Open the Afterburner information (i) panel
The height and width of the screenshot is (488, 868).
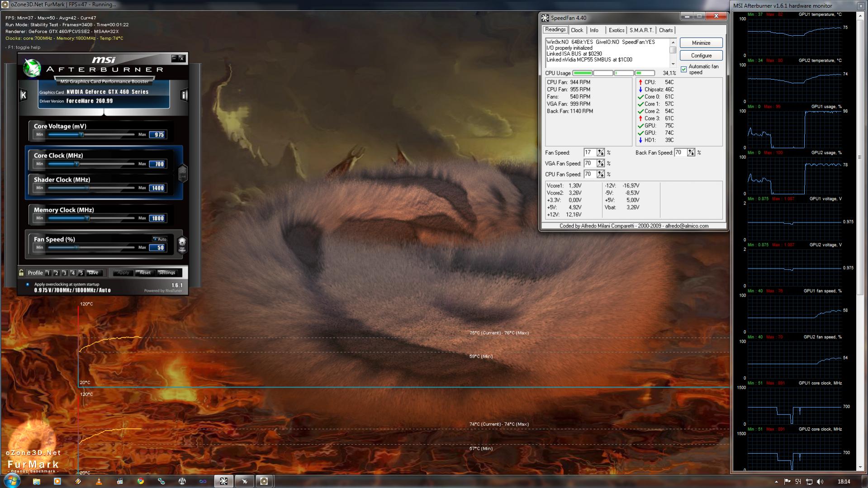click(184, 95)
